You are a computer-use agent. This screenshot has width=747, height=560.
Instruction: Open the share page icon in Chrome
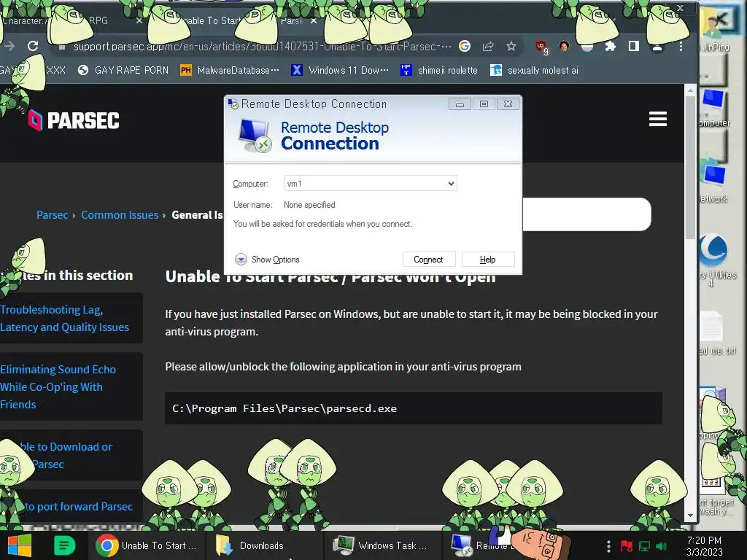tap(488, 46)
